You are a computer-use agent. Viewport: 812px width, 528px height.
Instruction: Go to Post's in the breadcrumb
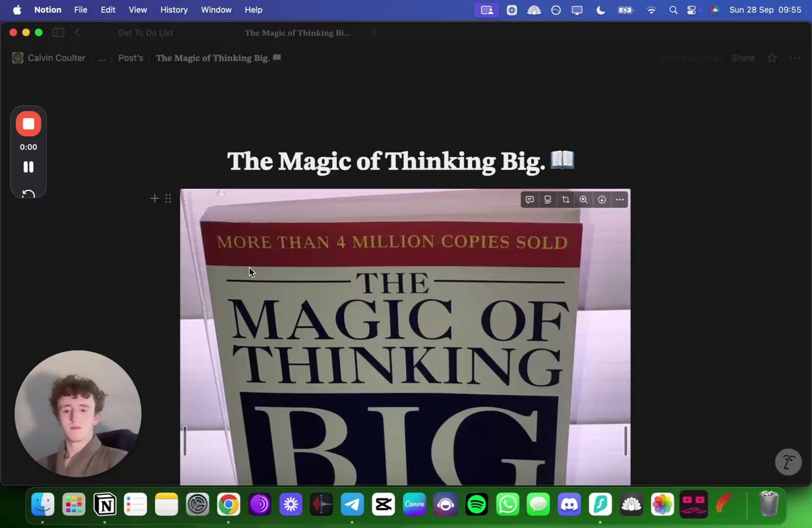click(x=131, y=58)
